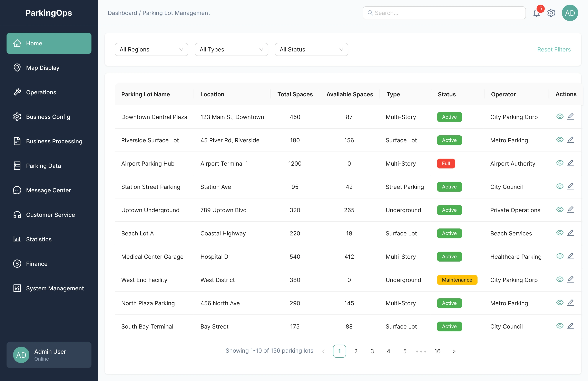View North Plaza Parking eye icon
The image size is (588, 381).
[x=560, y=303]
